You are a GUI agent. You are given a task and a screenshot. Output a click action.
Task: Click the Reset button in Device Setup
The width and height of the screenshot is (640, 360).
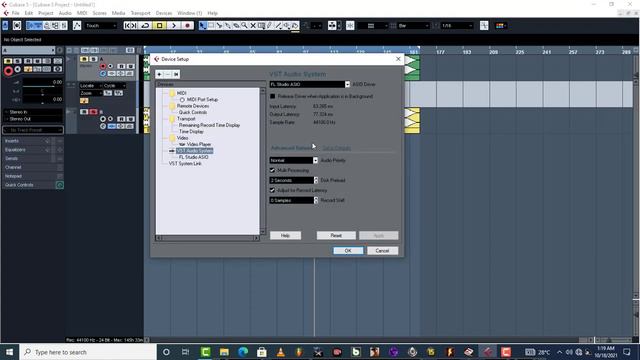click(336, 236)
